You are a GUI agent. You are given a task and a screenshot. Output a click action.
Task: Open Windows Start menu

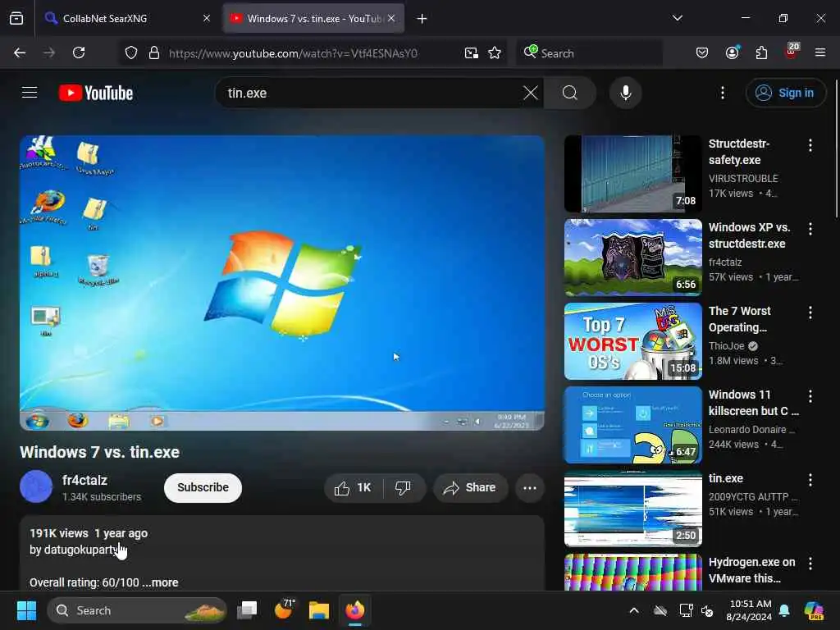pyautogui.click(x=26, y=610)
